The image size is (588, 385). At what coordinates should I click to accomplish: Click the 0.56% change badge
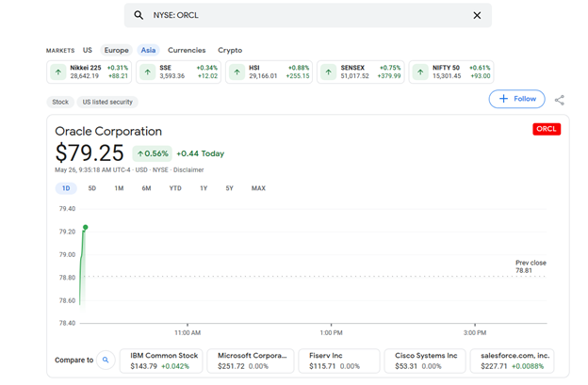153,153
